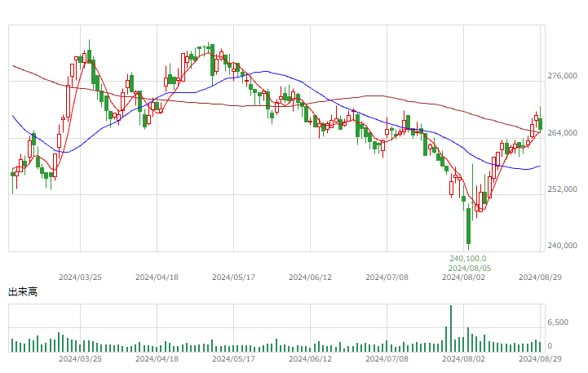Click the 2024/03/25 date label under volume chart

pyautogui.click(x=80, y=359)
